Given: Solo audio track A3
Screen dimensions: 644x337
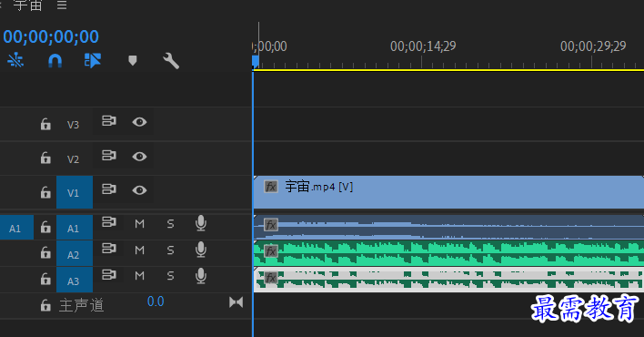Looking at the screenshot, I should tap(170, 276).
